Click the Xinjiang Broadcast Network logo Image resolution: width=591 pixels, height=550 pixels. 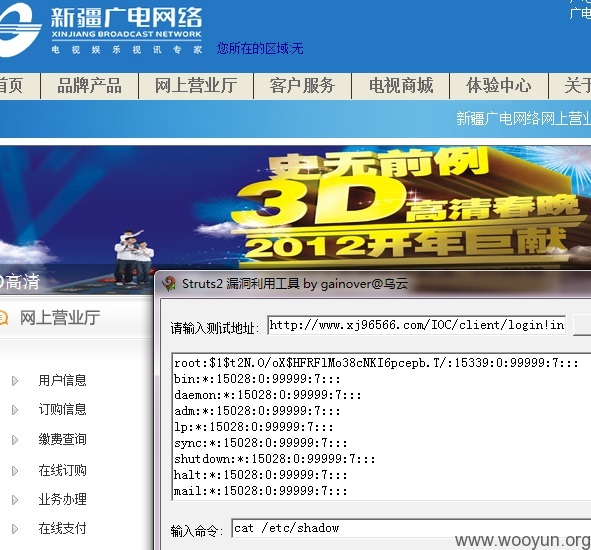(101, 30)
